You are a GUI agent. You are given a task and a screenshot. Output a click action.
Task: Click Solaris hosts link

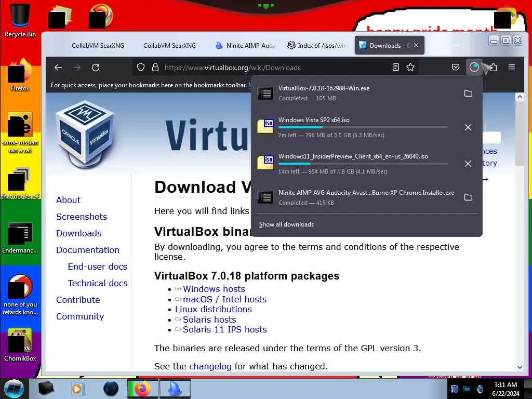click(209, 320)
